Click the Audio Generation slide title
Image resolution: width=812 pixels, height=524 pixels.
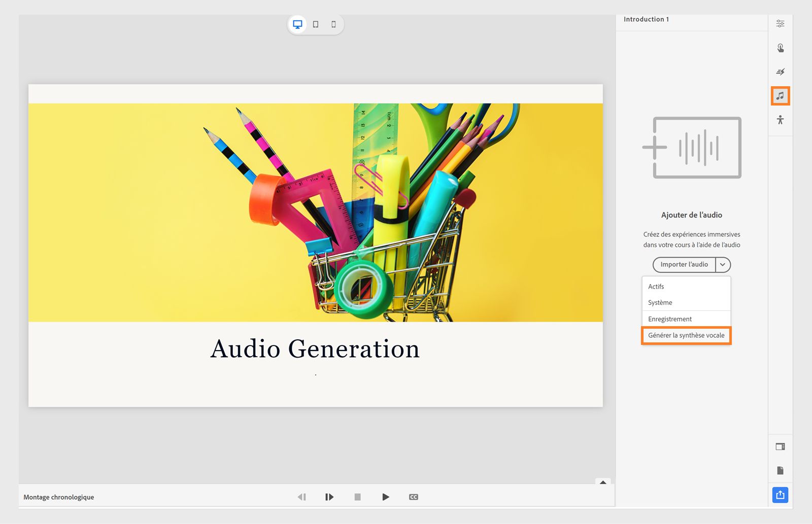(315, 349)
